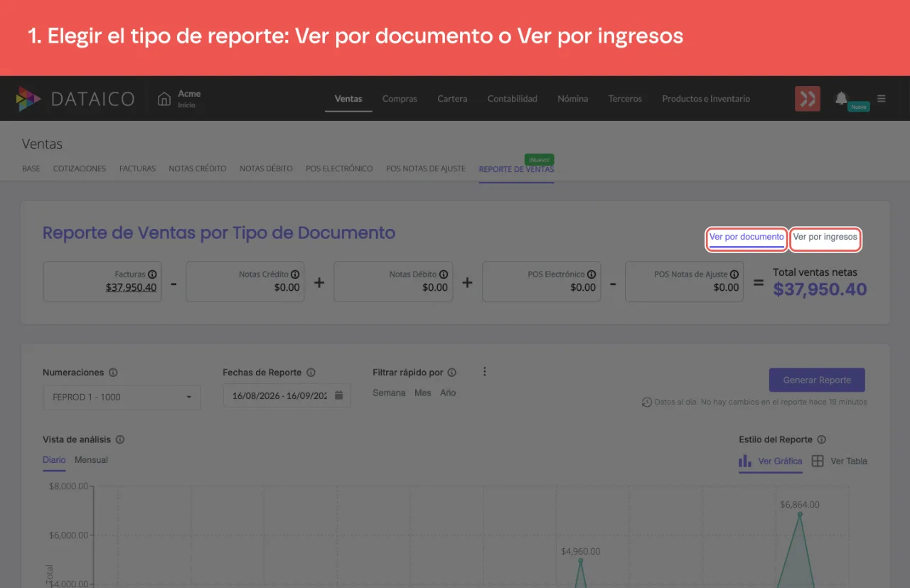Switch to Ver Gráfica view

(771, 461)
